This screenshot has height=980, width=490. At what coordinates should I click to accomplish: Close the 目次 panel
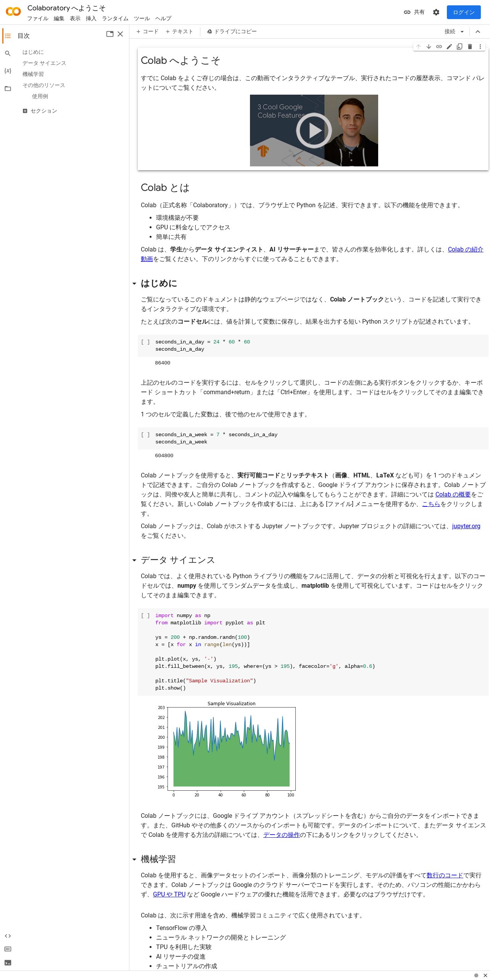click(120, 34)
